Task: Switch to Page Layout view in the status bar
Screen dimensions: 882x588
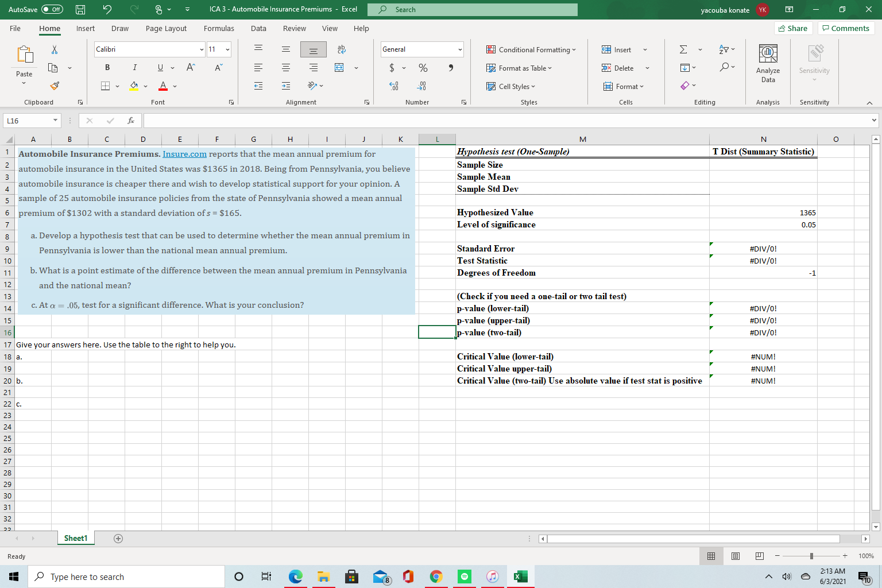Action: point(735,556)
